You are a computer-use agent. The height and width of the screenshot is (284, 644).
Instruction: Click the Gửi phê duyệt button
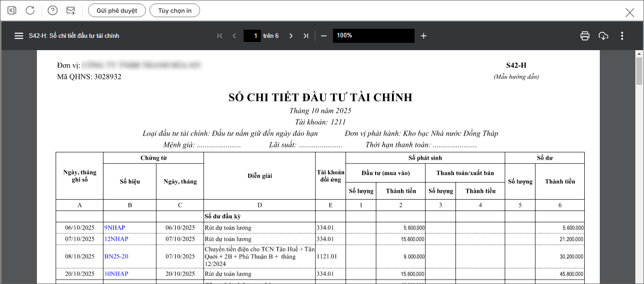click(117, 10)
